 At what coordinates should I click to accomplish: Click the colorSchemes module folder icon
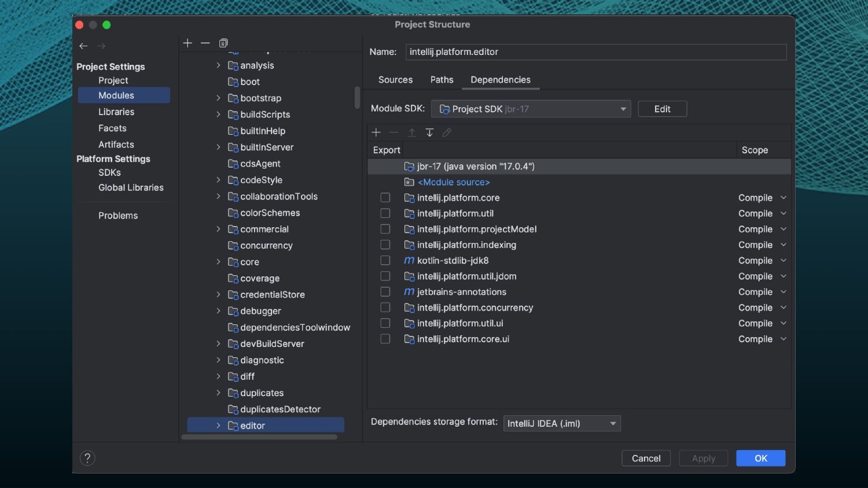click(x=233, y=213)
